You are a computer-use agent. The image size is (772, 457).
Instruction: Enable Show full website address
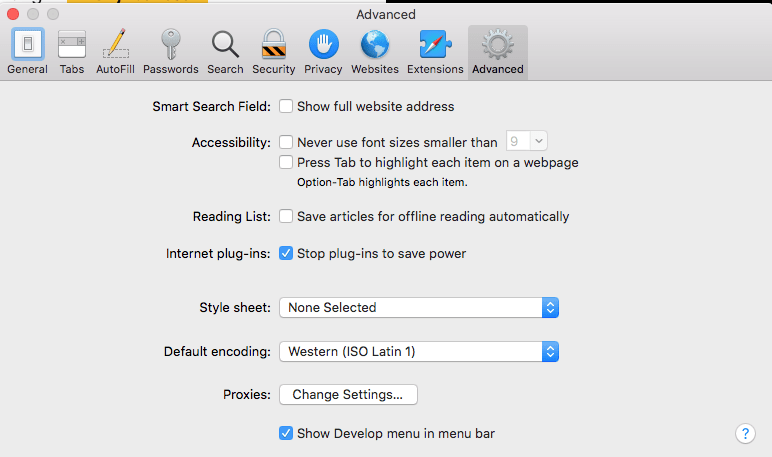click(x=286, y=106)
